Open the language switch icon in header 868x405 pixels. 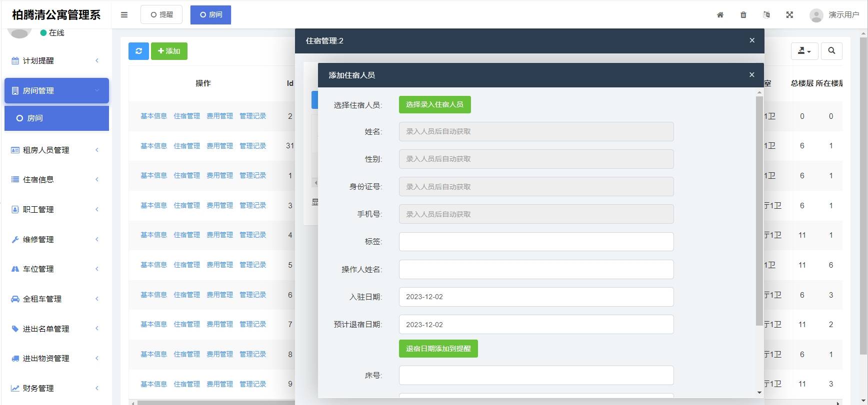[x=766, y=15]
